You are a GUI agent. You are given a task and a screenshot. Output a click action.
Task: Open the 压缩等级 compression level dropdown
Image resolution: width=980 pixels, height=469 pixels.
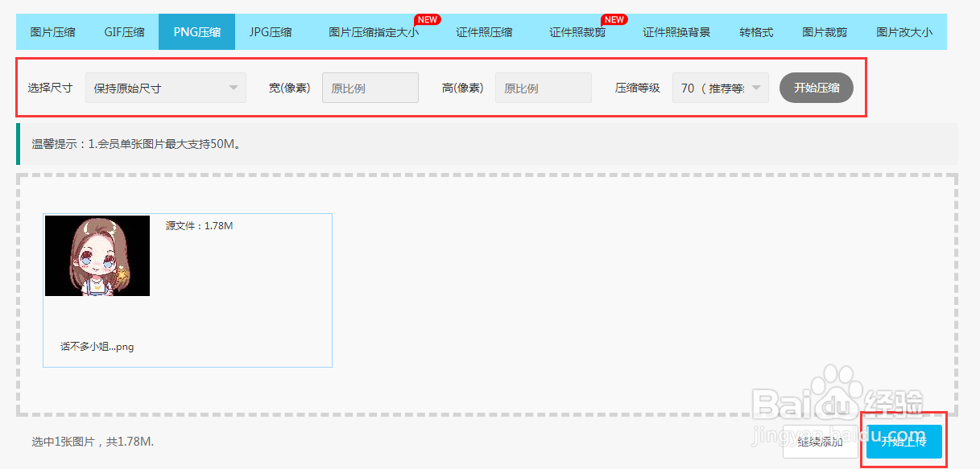pyautogui.click(x=720, y=88)
